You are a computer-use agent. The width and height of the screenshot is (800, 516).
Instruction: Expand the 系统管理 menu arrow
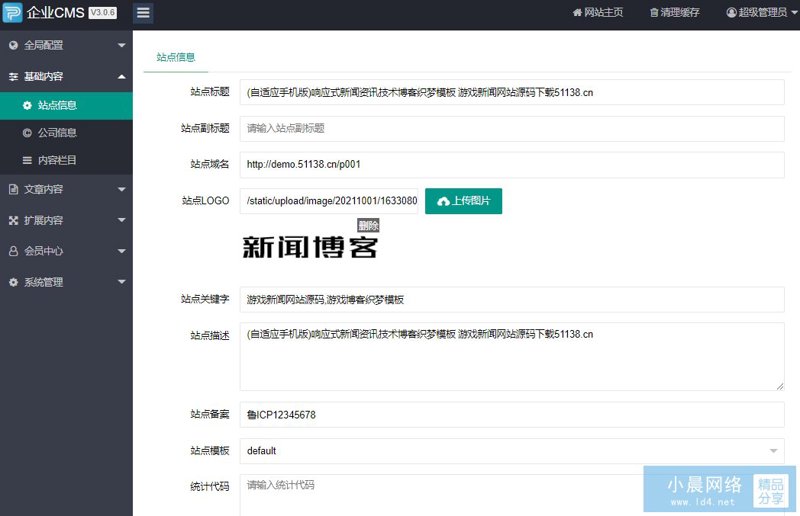pyautogui.click(x=121, y=282)
